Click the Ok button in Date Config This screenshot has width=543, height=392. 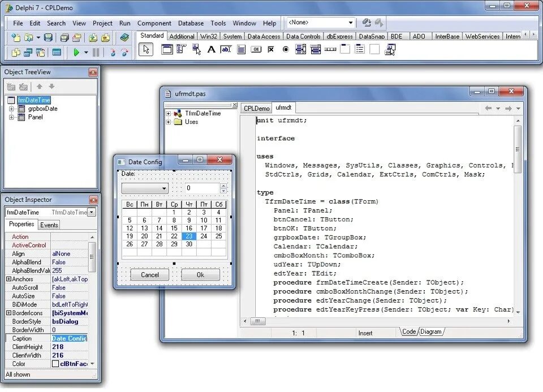coord(200,275)
